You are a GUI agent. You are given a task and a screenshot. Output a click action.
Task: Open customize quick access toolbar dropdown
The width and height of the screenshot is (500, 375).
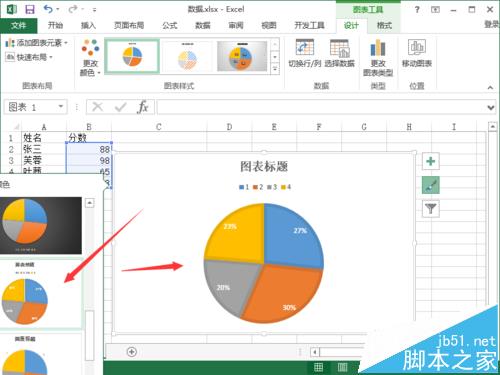pyautogui.click(x=95, y=10)
